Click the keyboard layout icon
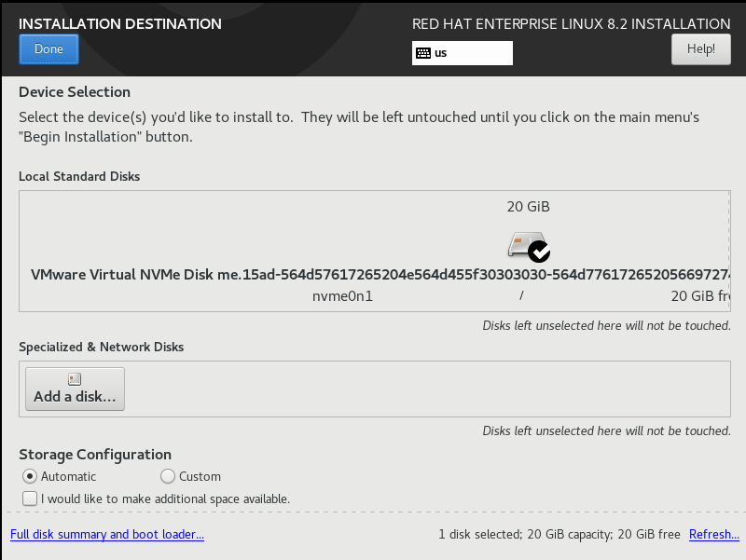The height and width of the screenshot is (560, 746). tap(423, 53)
